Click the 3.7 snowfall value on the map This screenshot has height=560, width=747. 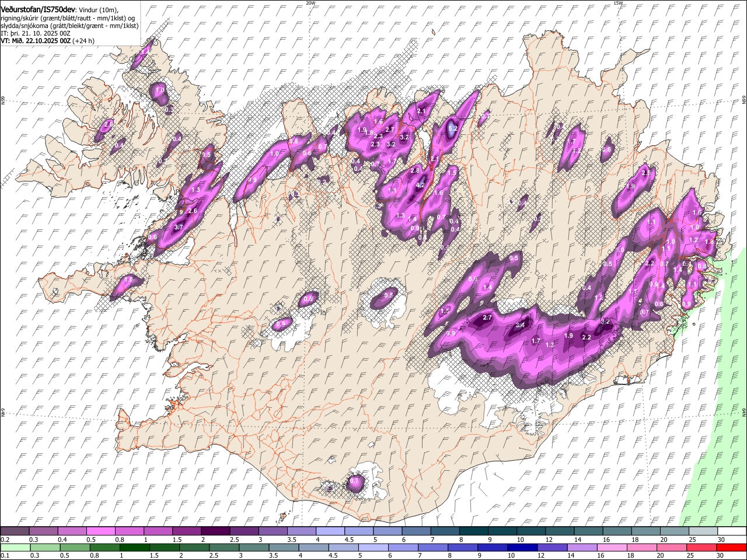(x=179, y=228)
